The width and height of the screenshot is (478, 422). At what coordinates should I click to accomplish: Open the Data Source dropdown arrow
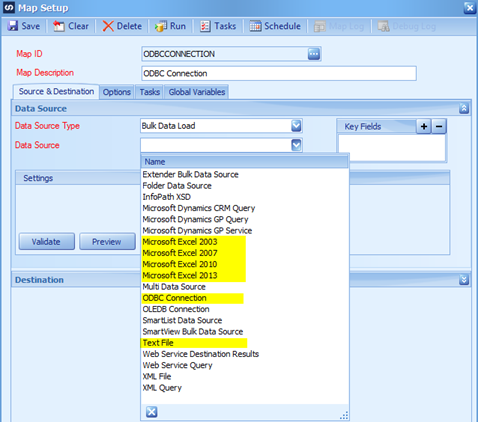pos(296,145)
